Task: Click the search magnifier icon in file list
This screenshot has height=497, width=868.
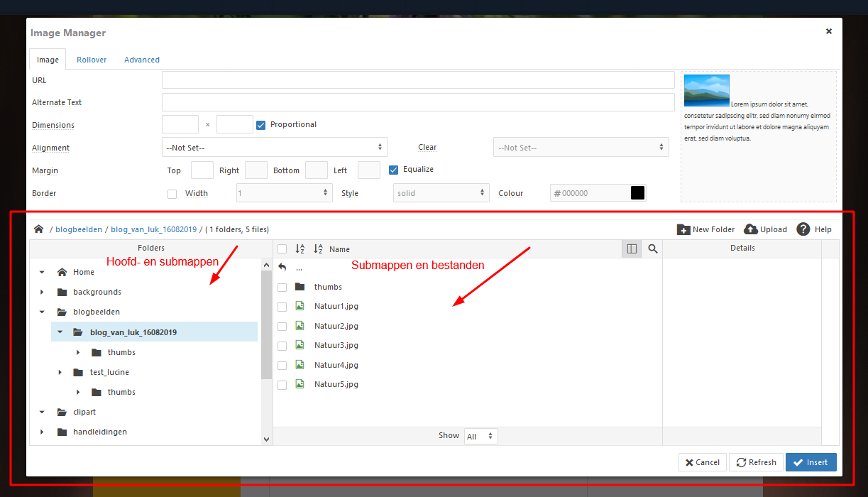Action: click(x=653, y=249)
